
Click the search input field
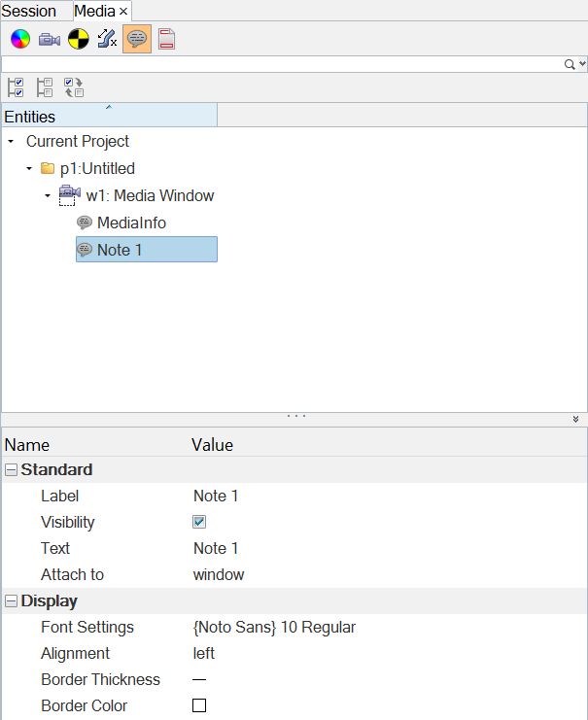[282, 64]
